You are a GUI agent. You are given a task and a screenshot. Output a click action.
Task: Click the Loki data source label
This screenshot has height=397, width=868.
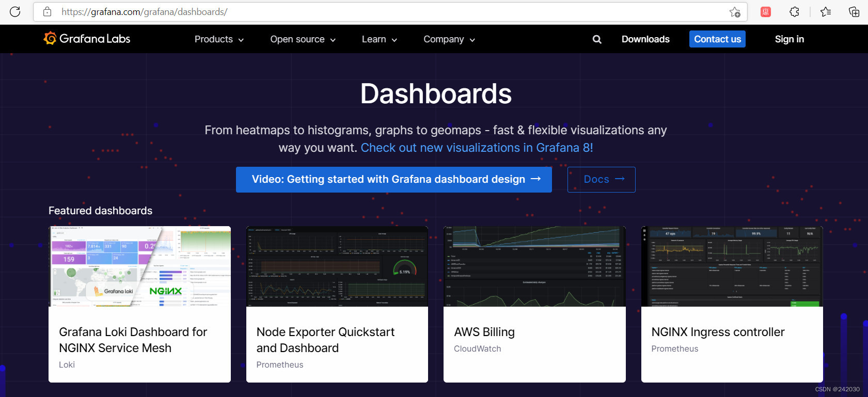(x=67, y=364)
